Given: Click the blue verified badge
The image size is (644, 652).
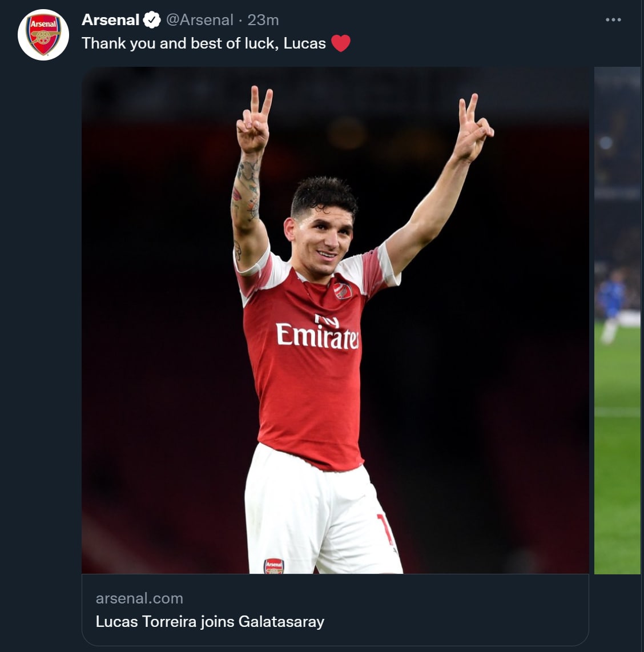Looking at the screenshot, I should [x=151, y=20].
